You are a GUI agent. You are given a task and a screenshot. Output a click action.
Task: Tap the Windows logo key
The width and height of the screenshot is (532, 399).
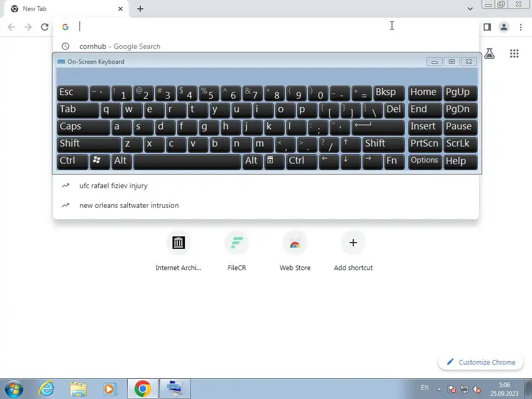[100, 162]
